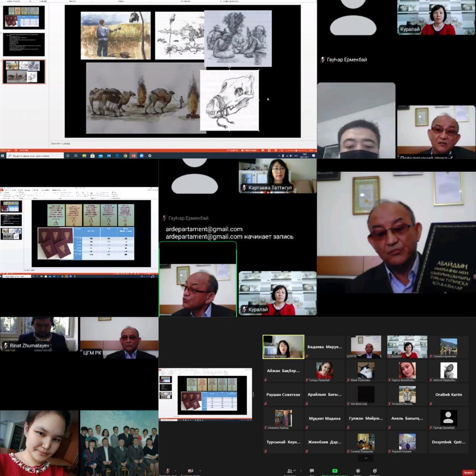
Task: Click the green Share Screen icon
Action: (x=335, y=471)
